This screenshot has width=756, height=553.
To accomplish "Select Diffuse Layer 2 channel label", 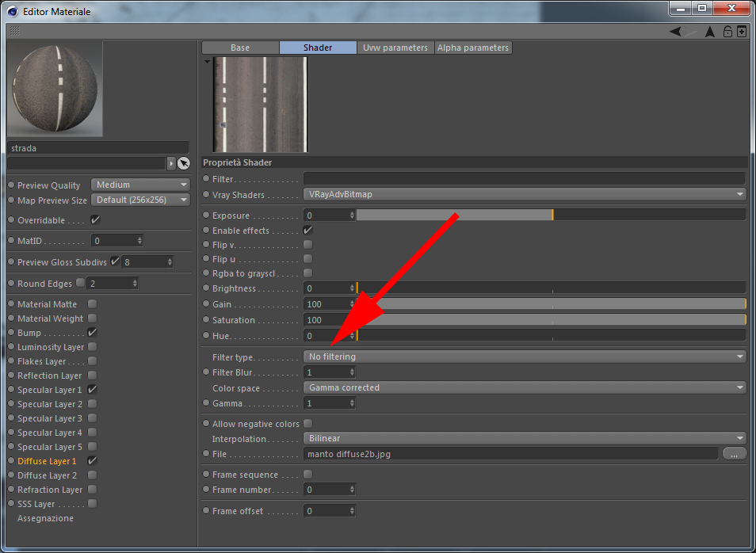I will click(x=48, y=475).
